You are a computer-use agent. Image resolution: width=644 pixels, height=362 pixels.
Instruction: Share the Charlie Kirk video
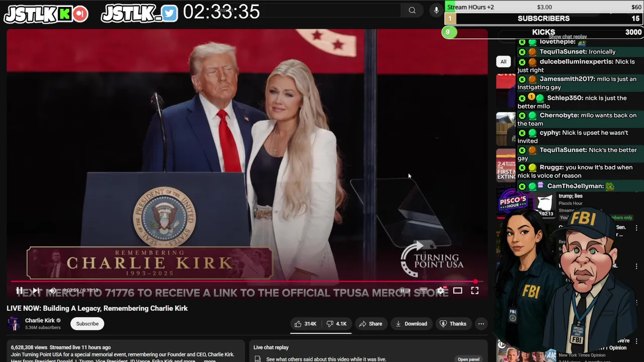(x=370, y=324)
